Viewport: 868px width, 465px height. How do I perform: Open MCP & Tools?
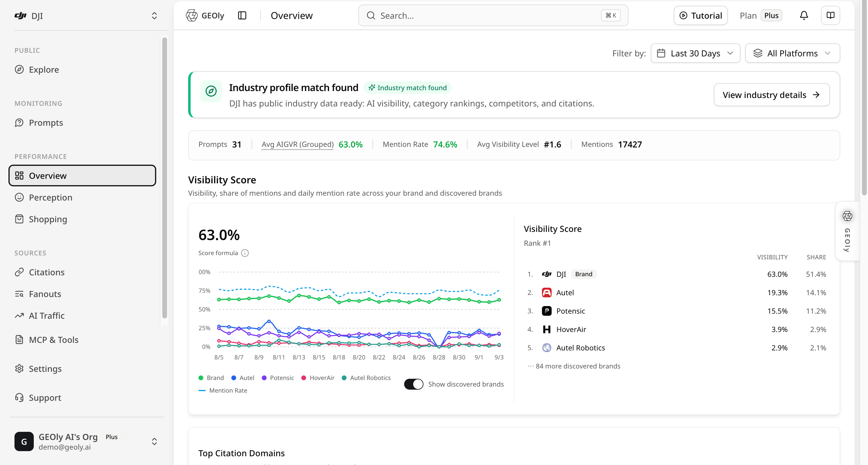(82, 340)
